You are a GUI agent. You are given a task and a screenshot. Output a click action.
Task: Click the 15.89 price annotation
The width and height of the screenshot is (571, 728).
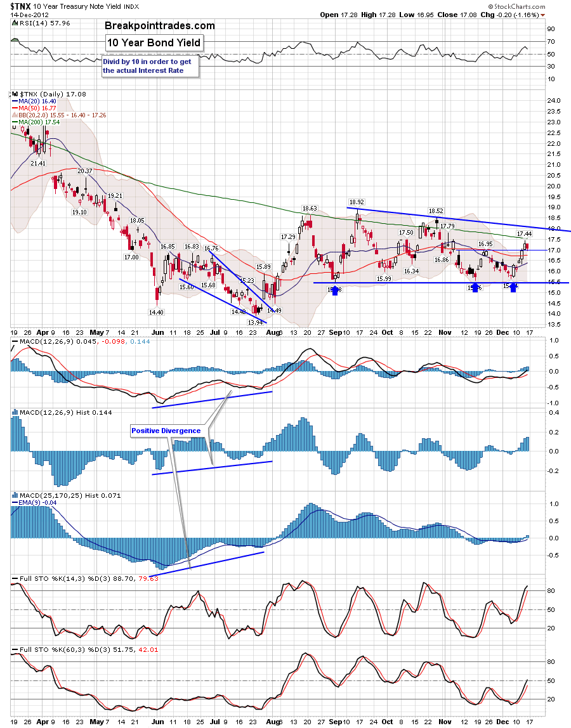click(x=263, y=267)
